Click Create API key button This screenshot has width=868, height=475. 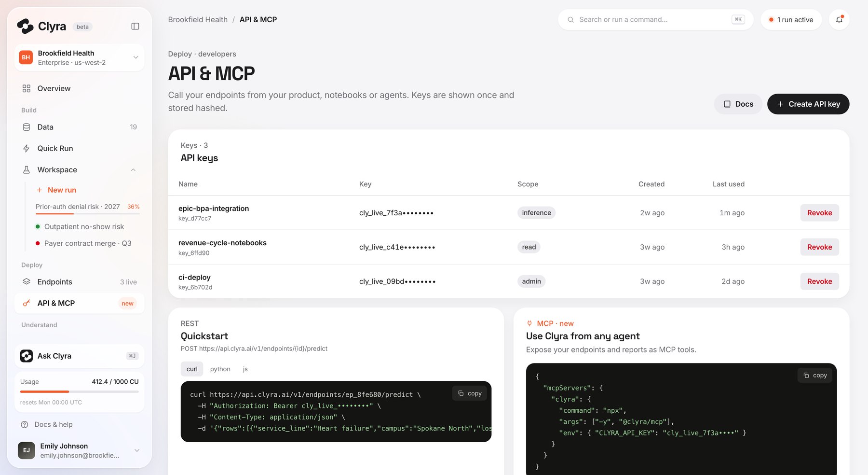click(808, 104)
